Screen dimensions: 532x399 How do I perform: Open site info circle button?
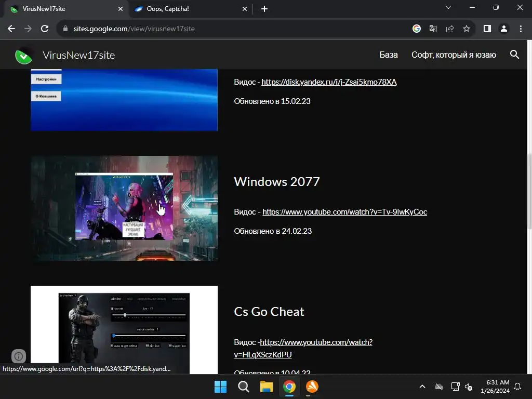[19, 356]
